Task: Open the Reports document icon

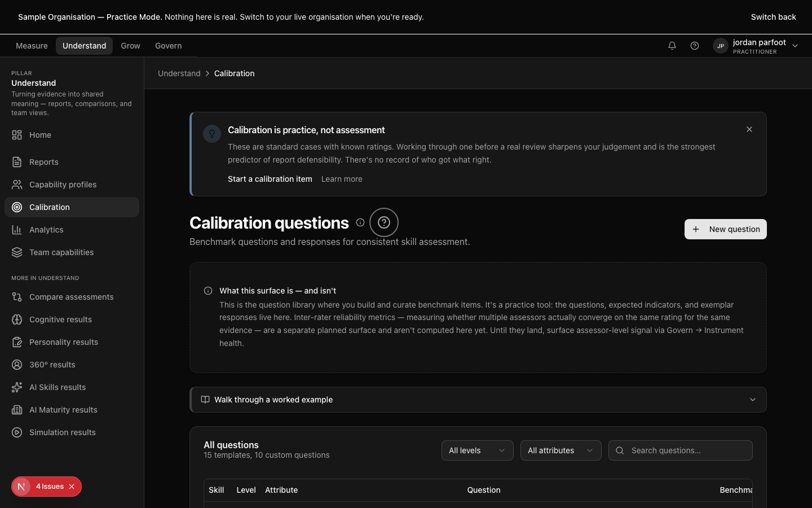Action: click(17, 162)
